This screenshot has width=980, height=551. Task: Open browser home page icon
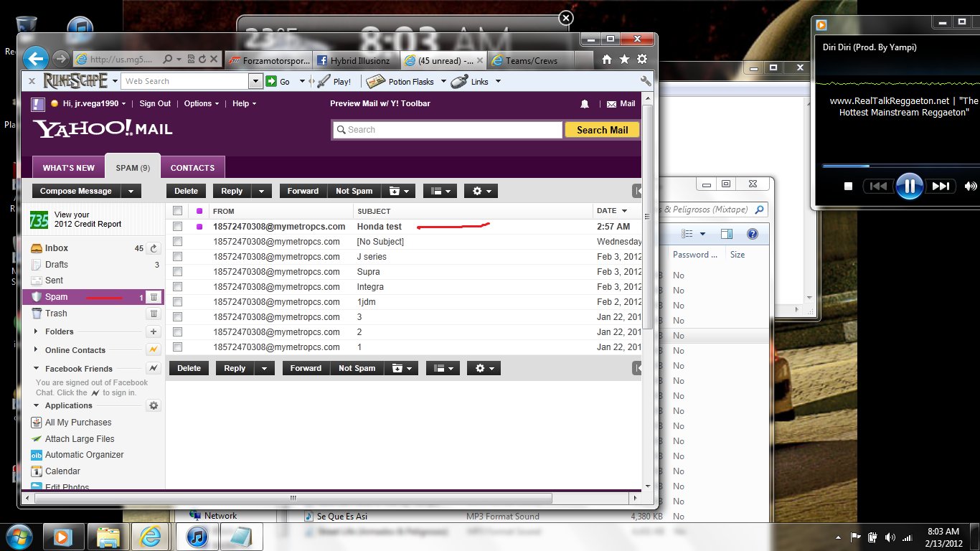[607, 60]
